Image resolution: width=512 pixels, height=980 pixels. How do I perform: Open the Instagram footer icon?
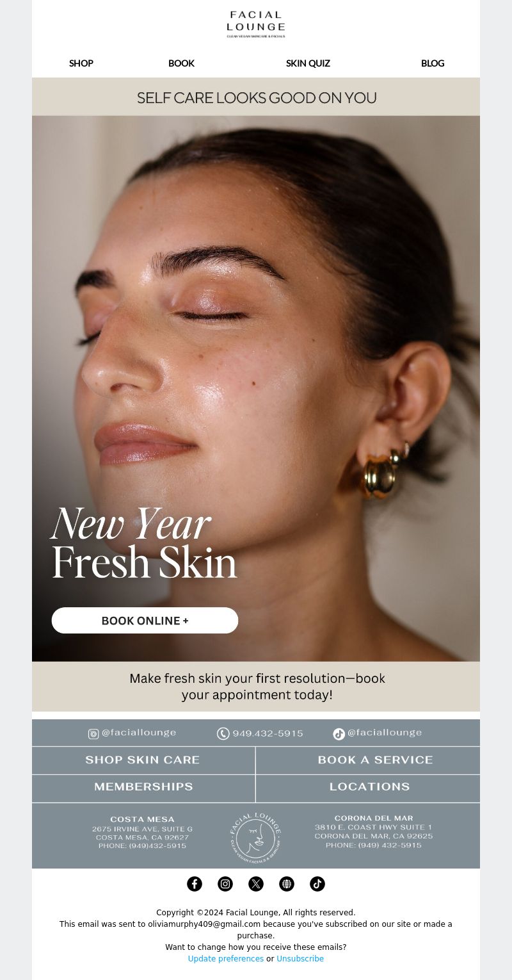(x=225, y=884)
